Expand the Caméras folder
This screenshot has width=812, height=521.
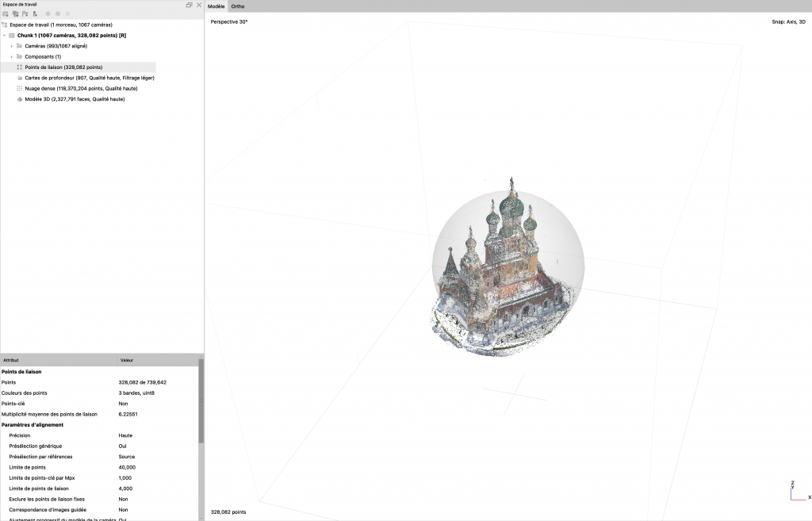[x=11, y=46]
